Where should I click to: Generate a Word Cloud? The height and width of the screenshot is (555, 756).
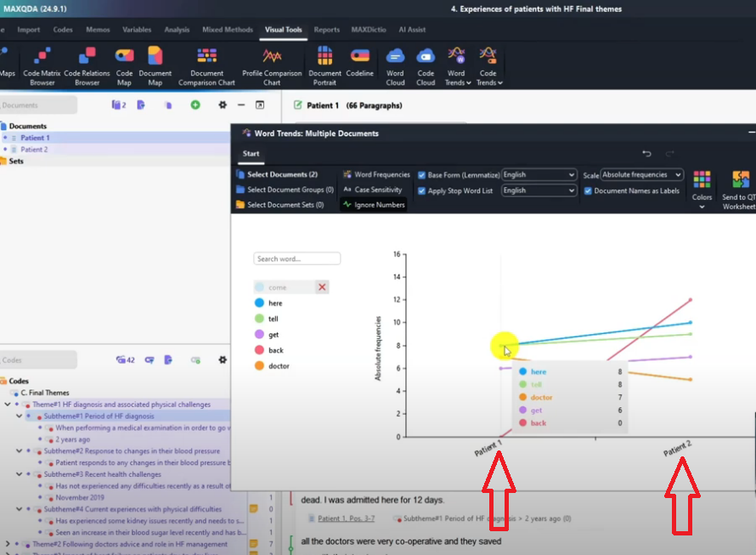click(x=395, y=66)
